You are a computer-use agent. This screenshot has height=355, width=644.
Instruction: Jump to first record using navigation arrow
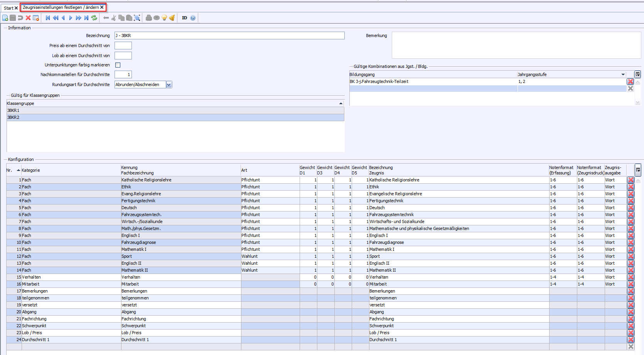48,18
